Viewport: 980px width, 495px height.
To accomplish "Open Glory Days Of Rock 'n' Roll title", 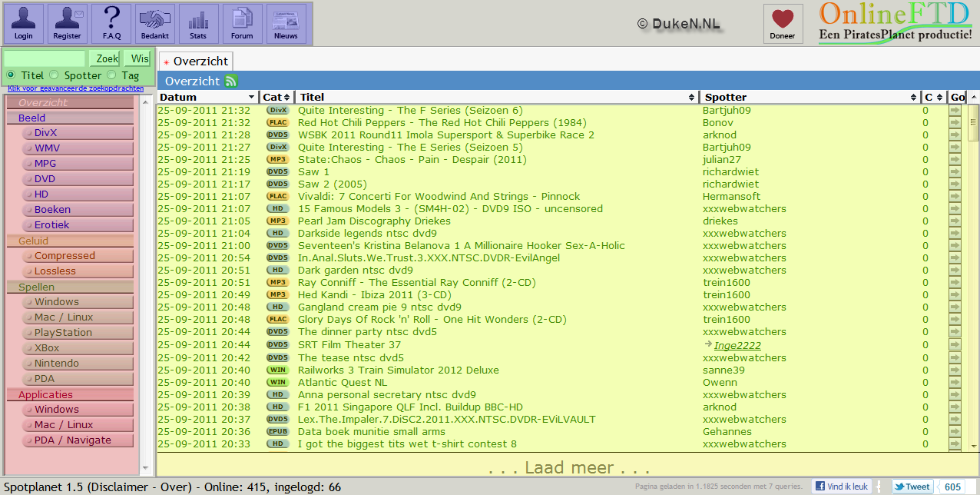I will click(432, 320).
